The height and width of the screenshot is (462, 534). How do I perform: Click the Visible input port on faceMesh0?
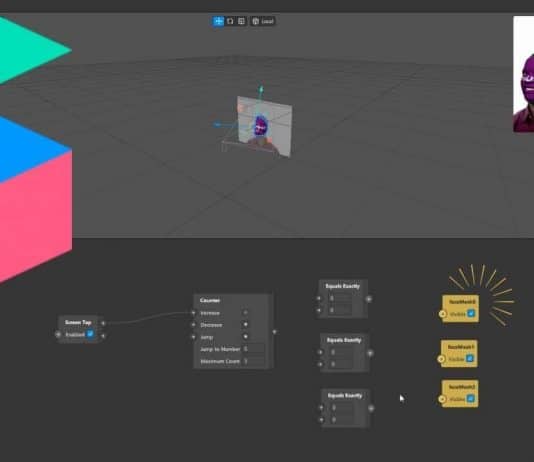pos(442,314)
